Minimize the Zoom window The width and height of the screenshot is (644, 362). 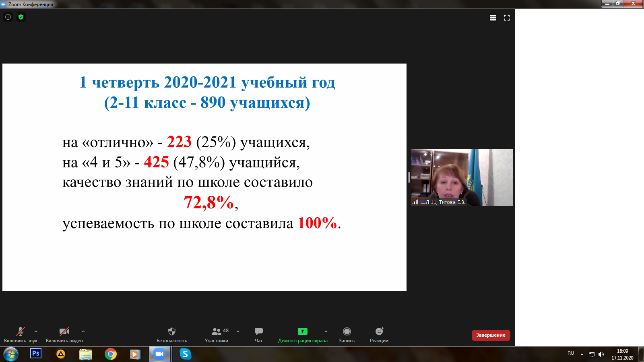point(607,4)
